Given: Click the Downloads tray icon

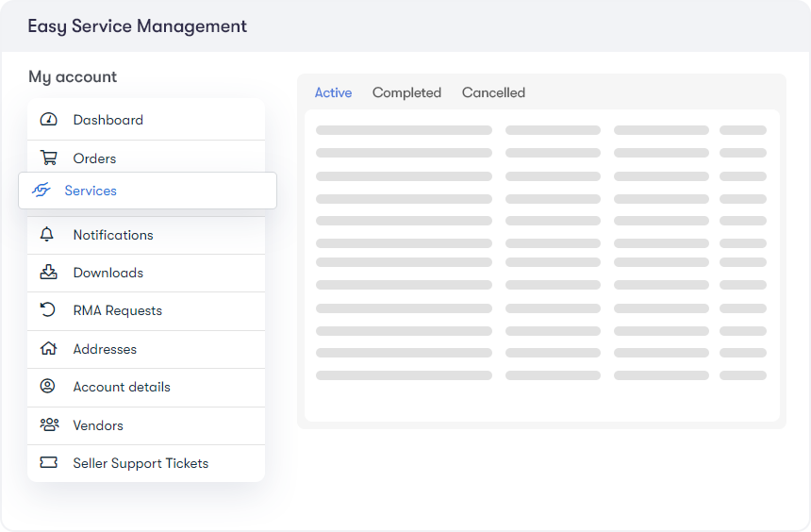Looking at the screenshot, I should coord(49,272).
